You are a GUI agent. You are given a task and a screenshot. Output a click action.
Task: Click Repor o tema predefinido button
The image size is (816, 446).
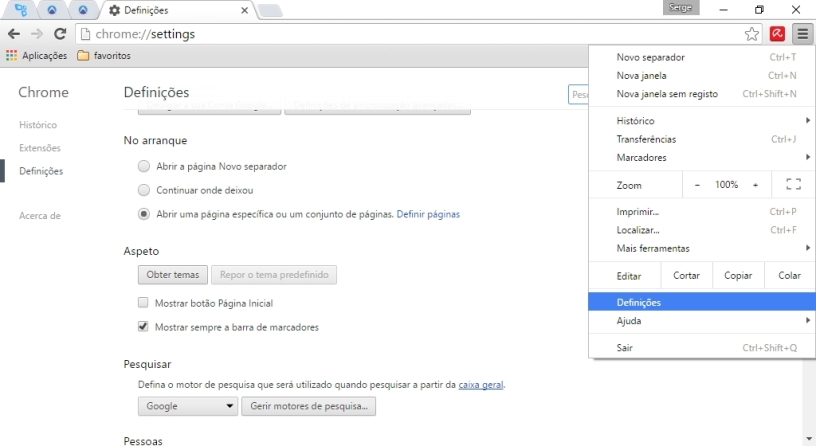click(x=274, y=275)
